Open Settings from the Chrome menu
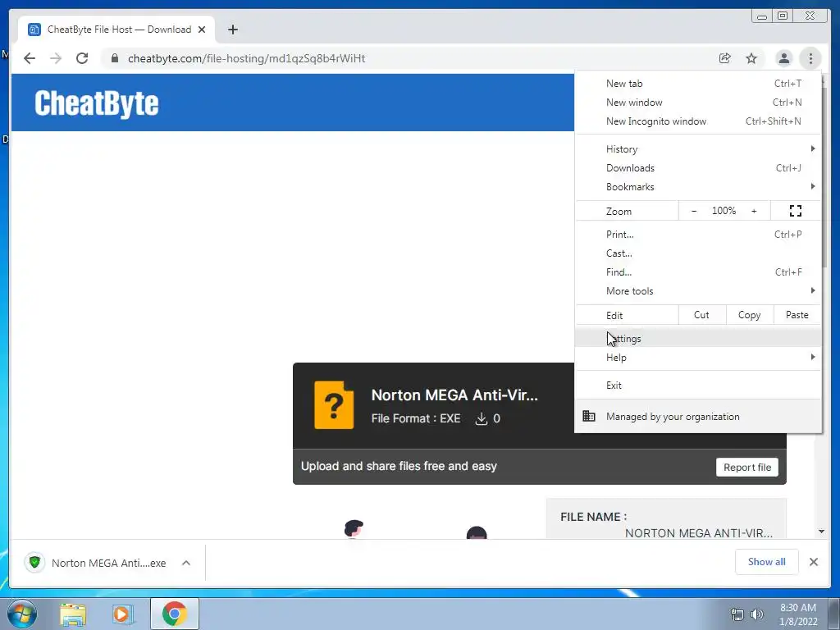This screenshot has height=630, width=840. 698,339
